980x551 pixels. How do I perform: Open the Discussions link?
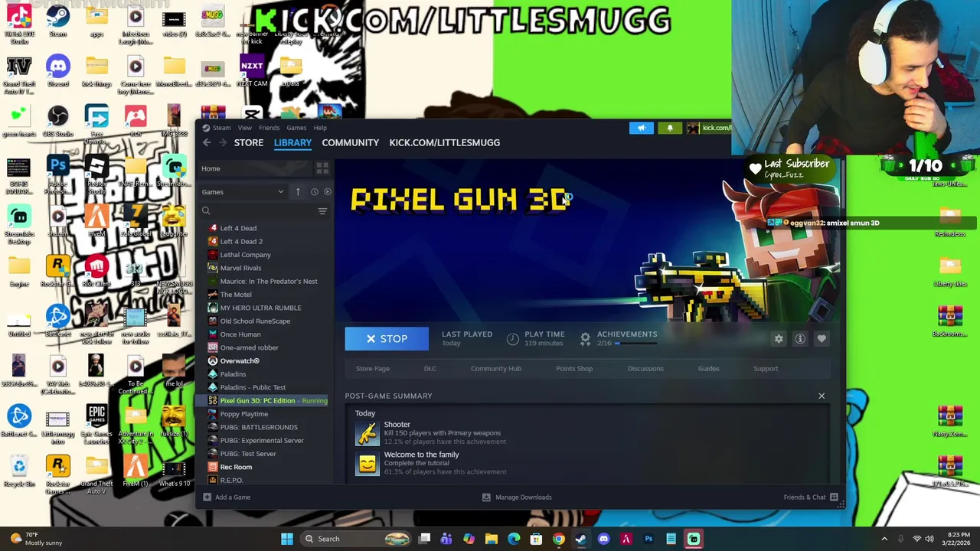point(645,369)
